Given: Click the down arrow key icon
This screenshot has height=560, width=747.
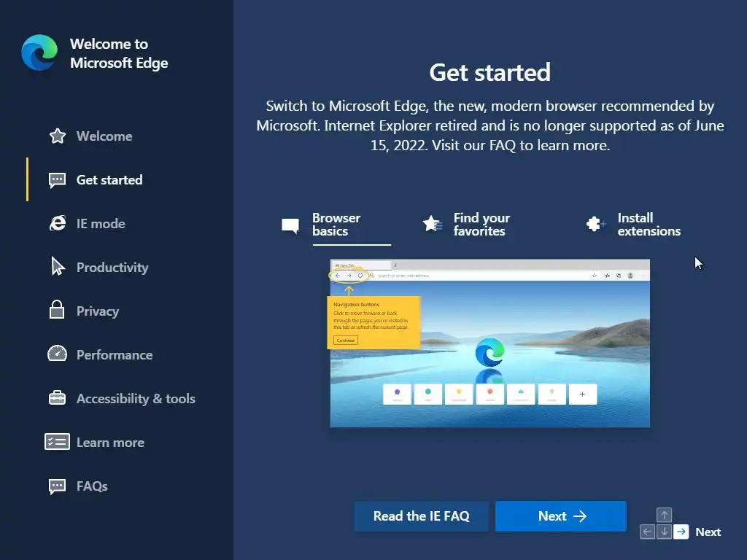Looking at the screenshot, I should tap(664, 532).
